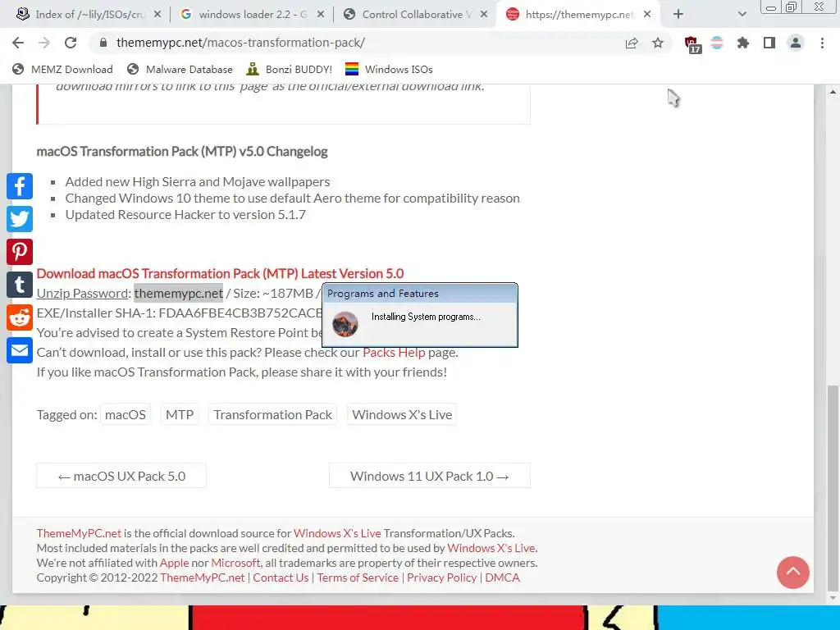
Task: Go to next post Windows 11 UX Pack 1.0
Action: pyautogui.click(x=430, y=476)
